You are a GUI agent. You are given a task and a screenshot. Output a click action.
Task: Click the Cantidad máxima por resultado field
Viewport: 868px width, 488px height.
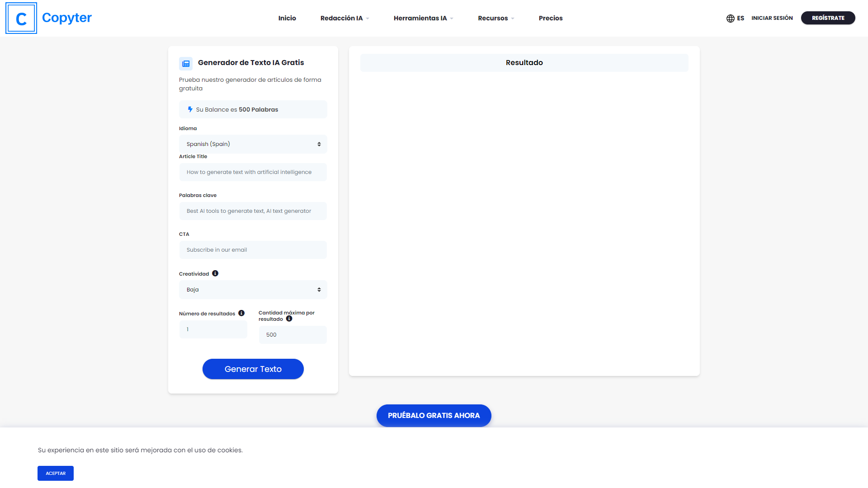(x=293, y=335)
